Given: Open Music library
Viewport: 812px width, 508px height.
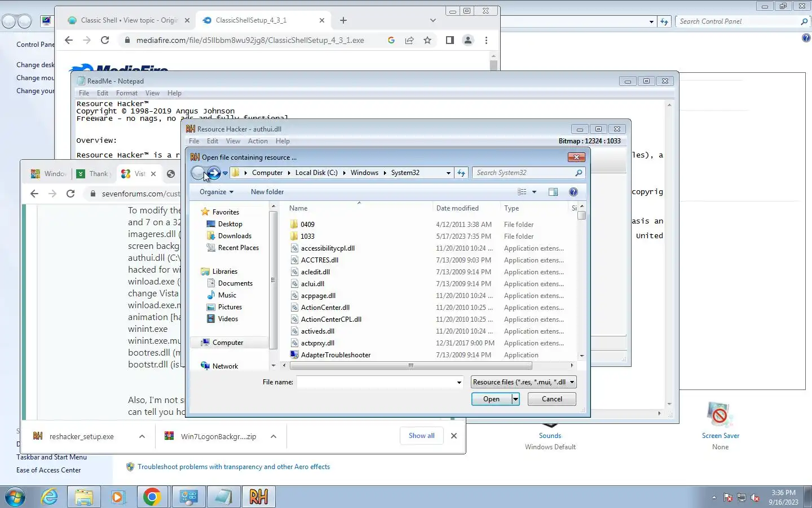Looking at the screenshot, I should [227, 295].
